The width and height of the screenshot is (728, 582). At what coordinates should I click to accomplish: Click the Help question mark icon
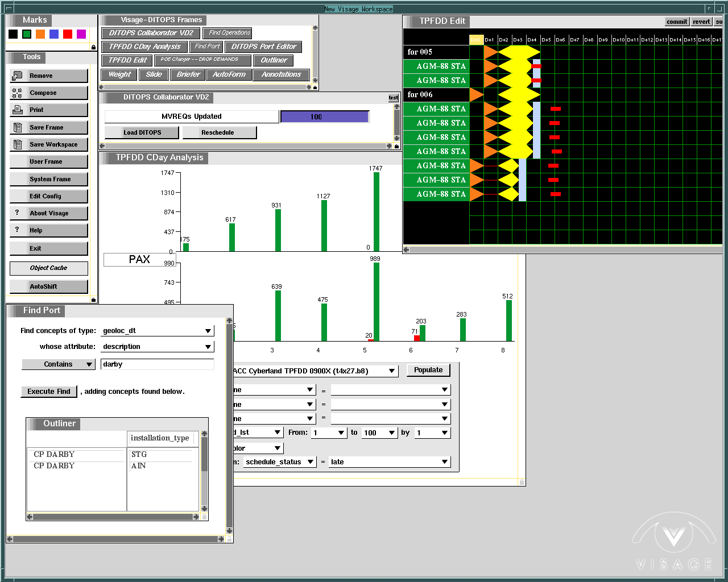17,230
